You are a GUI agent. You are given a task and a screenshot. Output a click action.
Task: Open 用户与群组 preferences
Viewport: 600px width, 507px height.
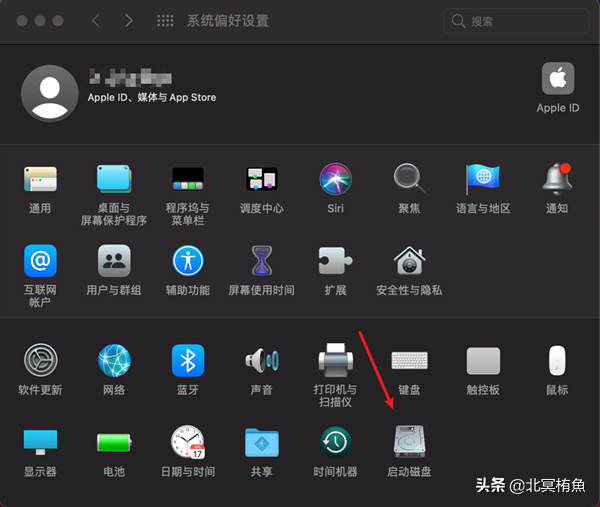[x=114, y=261]
